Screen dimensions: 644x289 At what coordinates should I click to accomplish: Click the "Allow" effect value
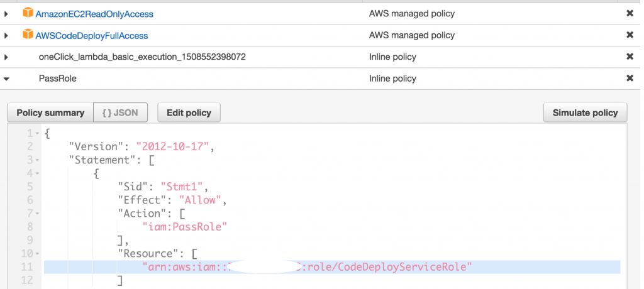(x=200, y=200)
